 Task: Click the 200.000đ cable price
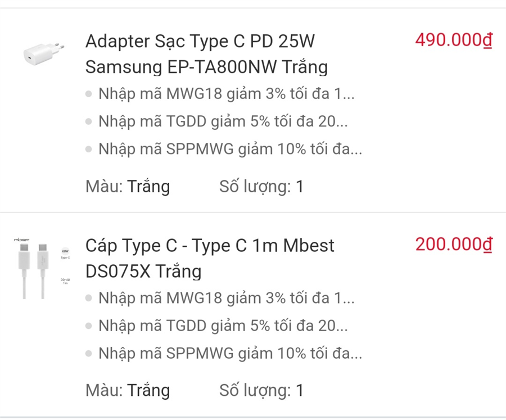[x=453, y=245]
